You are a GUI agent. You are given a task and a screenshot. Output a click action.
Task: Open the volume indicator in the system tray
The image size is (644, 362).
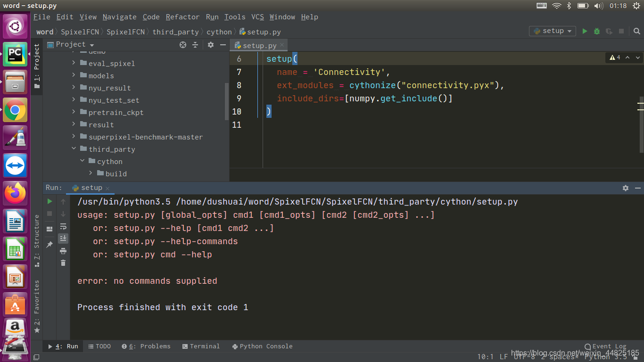(x=599, y=6)
